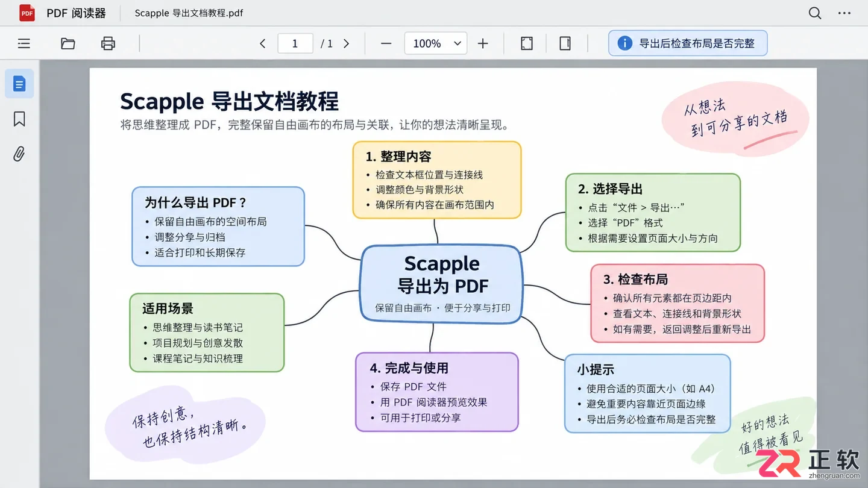This screenshot has width=868, height=488.
Task: Print the document with printer icon
Action: pyautogui.click(x=108, y=43)
